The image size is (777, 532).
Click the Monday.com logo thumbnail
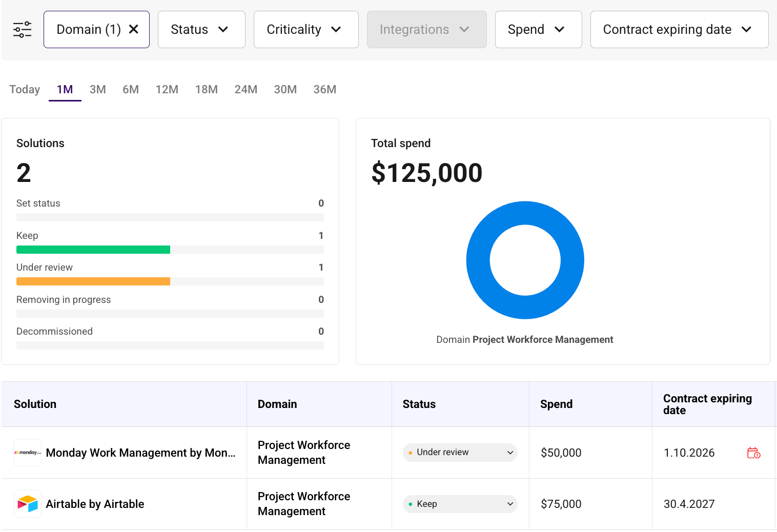tap(28, 453)
